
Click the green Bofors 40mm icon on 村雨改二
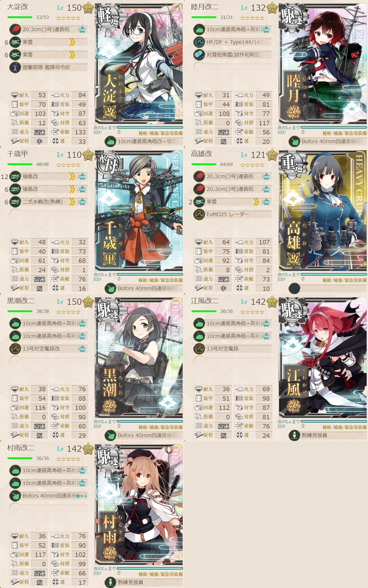(x=15, y=496)
